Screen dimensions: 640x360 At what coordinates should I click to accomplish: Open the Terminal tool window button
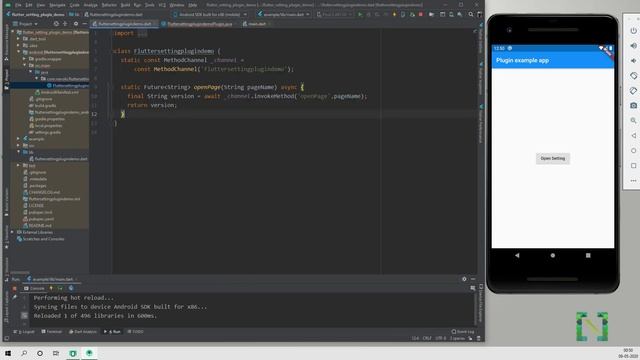click(x=52, y=331)
